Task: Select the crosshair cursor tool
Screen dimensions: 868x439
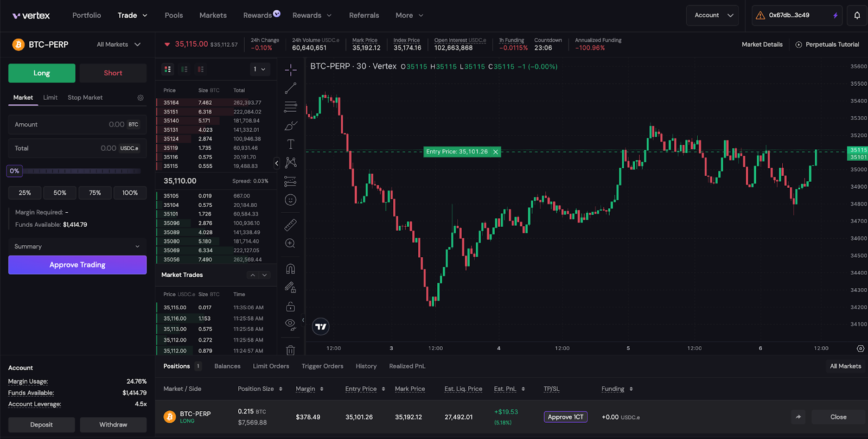Action: pos(291,69)
